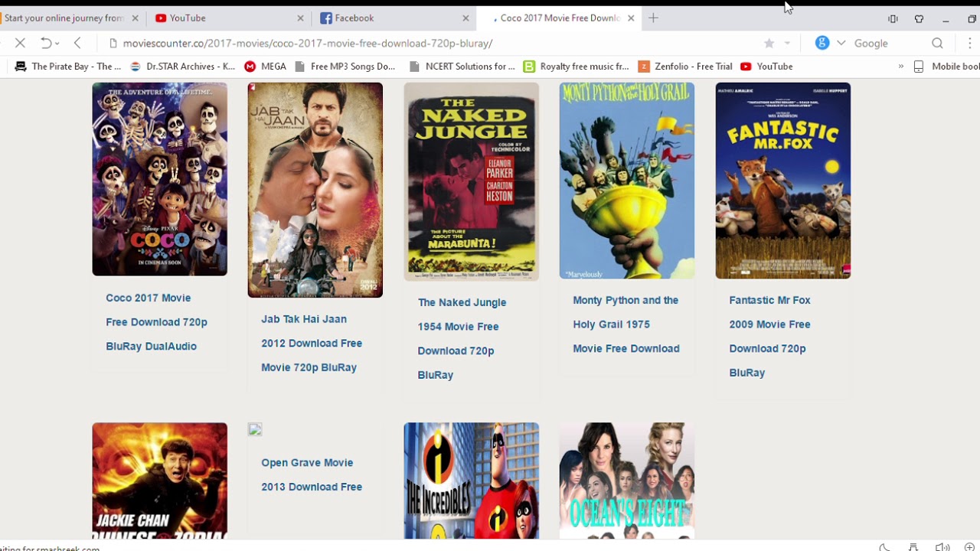This screenshot has height=551, width=980.
Task: Toggle night mode moon icon in status bar
Action: 884,547
